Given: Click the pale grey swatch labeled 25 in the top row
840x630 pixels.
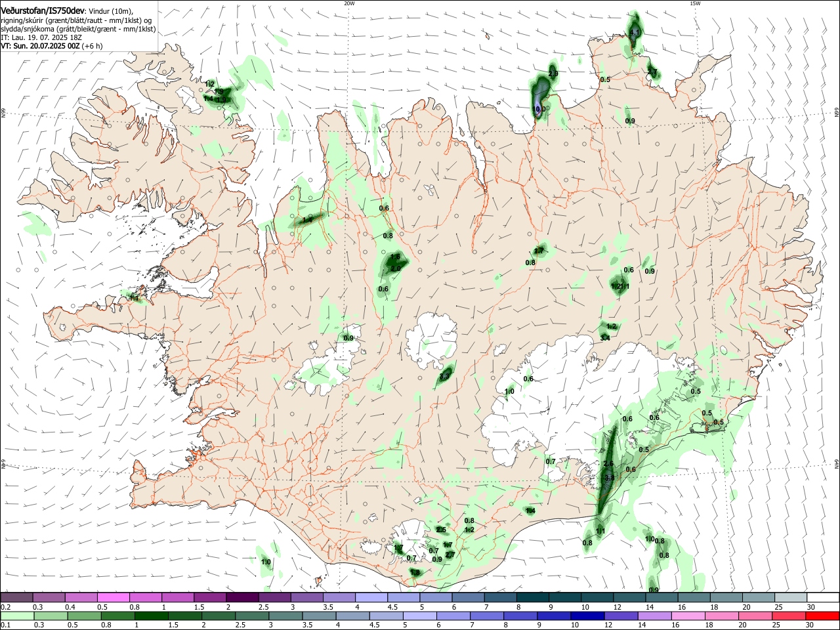Looking at the screenshot, I should 791,597.
